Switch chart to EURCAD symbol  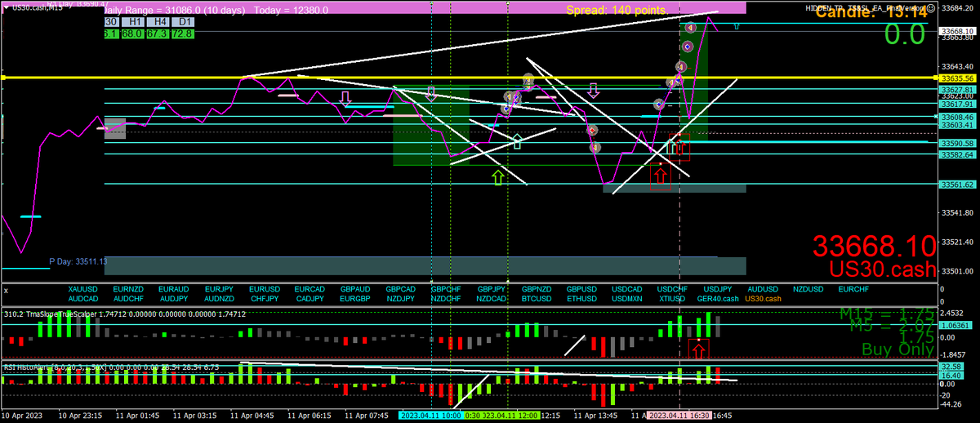310,290
